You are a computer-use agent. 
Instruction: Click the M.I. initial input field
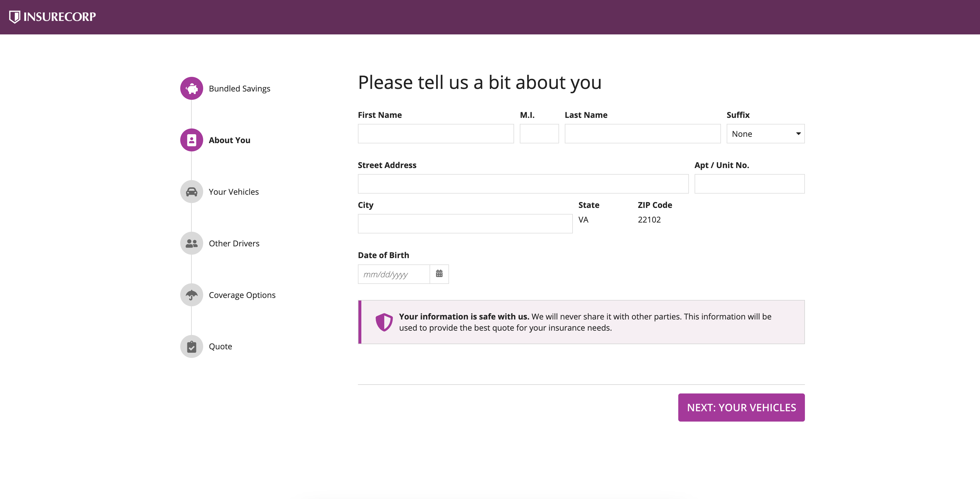click(539, 133)
